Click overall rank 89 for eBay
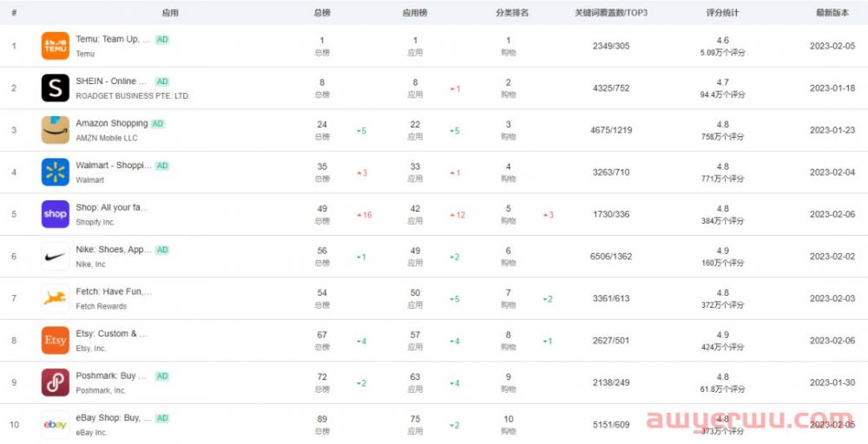This screenshot has height=444, width=868. [x=322, y=419]
